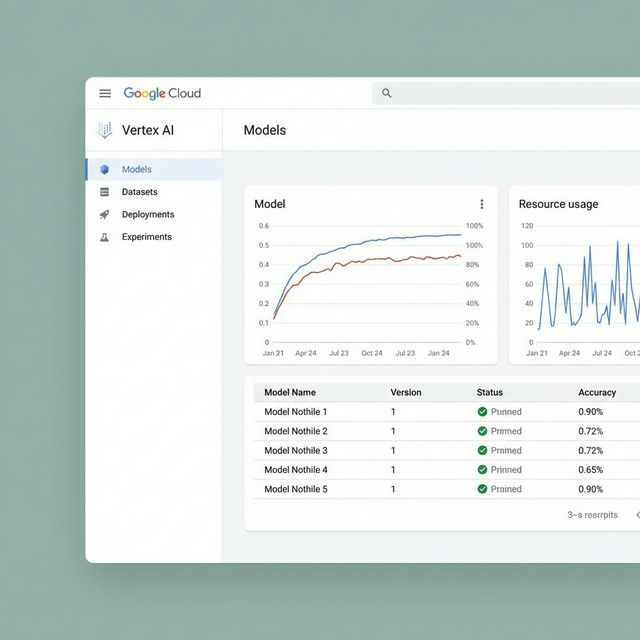The height and width of the screenshot is (640, 640).
Task: Open Model Nothile 2 row
Action: (x=447, y=431)
